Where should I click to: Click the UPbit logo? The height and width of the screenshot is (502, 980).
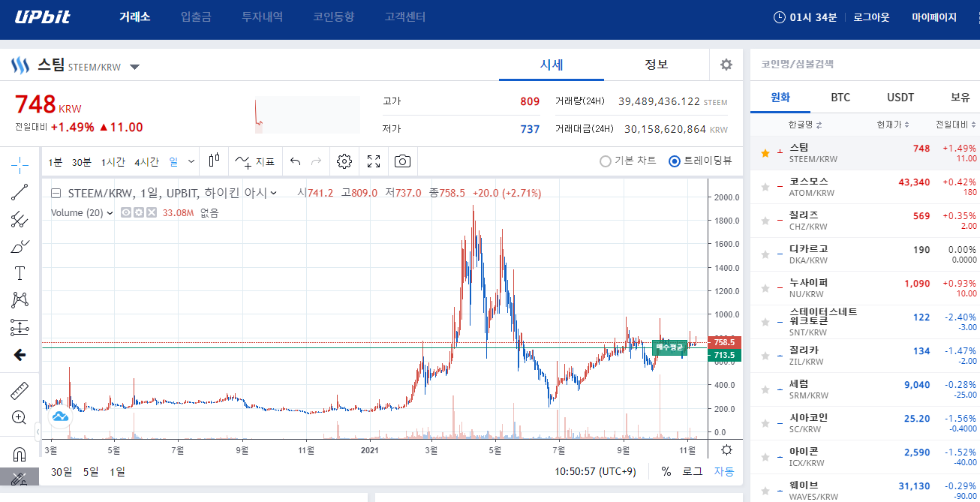pyautogui.click(x=43, y=17)
